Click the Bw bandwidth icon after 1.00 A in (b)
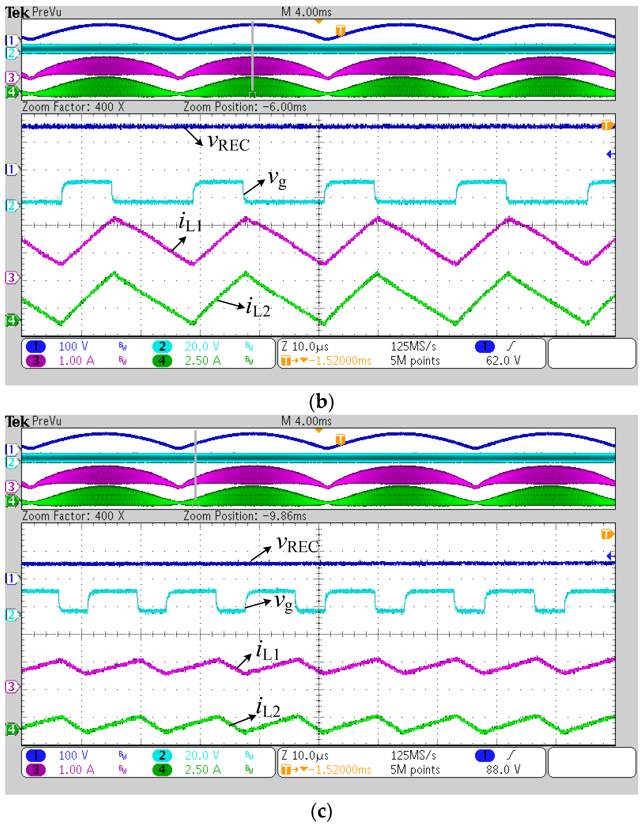The width and height of the screenshot is (644, 825). (123, 361)
